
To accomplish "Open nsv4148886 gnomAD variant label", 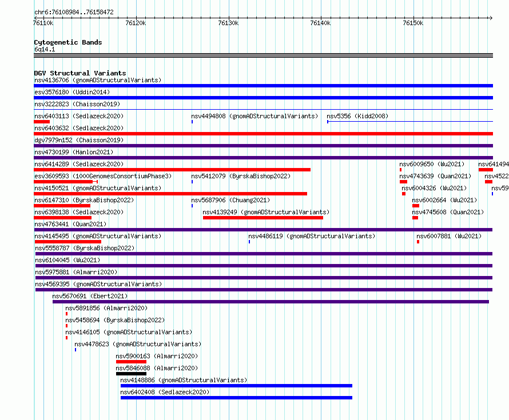I will pos(184,380).
